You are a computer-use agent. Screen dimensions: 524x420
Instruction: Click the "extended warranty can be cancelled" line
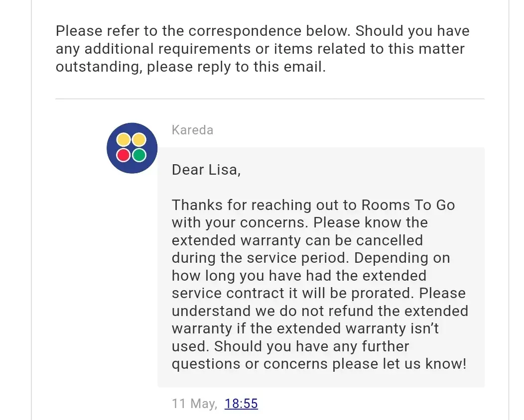(297, 240)
